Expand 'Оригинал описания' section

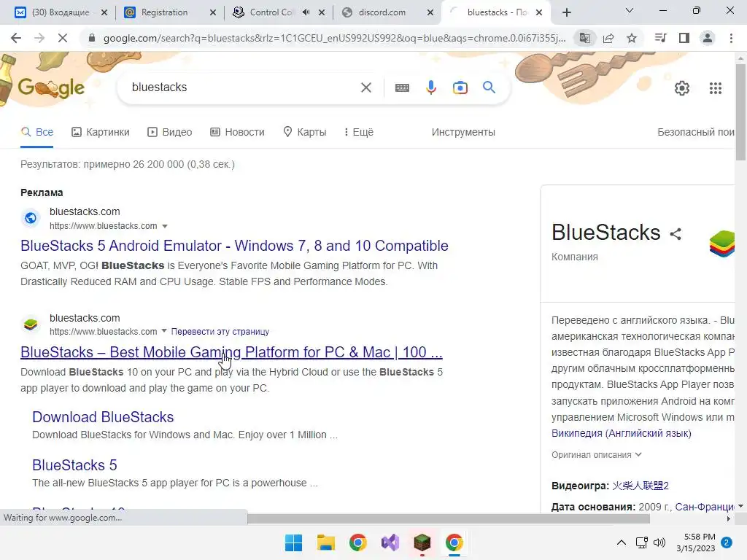[x=597, y=455]
